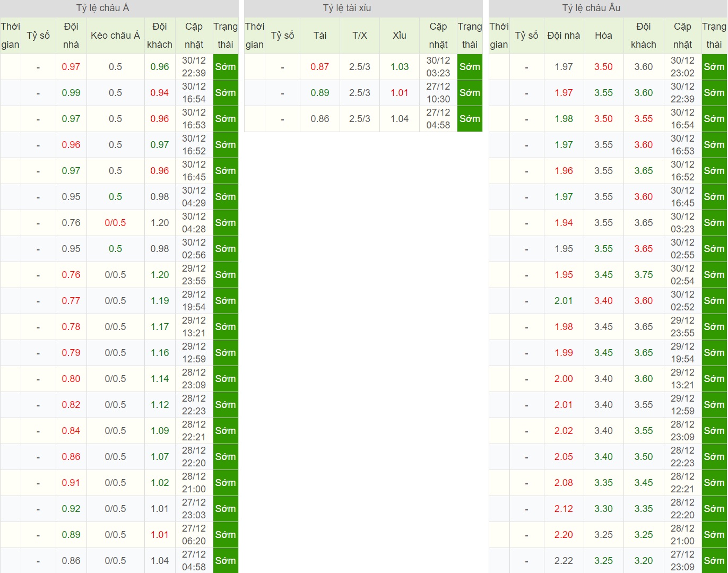
Task: Click 'Trạng thái' header in châu Âu table
Action: click(714, 36)
